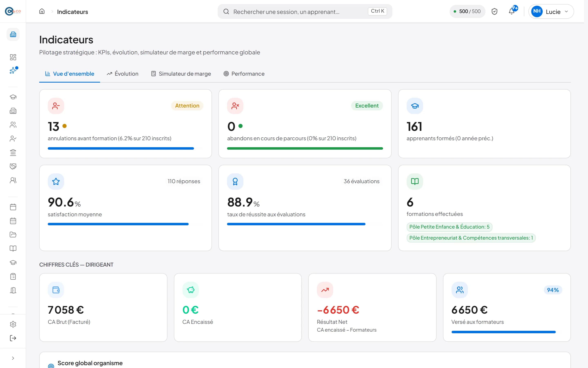Click Pôle Petite Enfance & Éducation: 5 tag
The height and width of the screenshot is (368, 588).
(x=449, y=227)
